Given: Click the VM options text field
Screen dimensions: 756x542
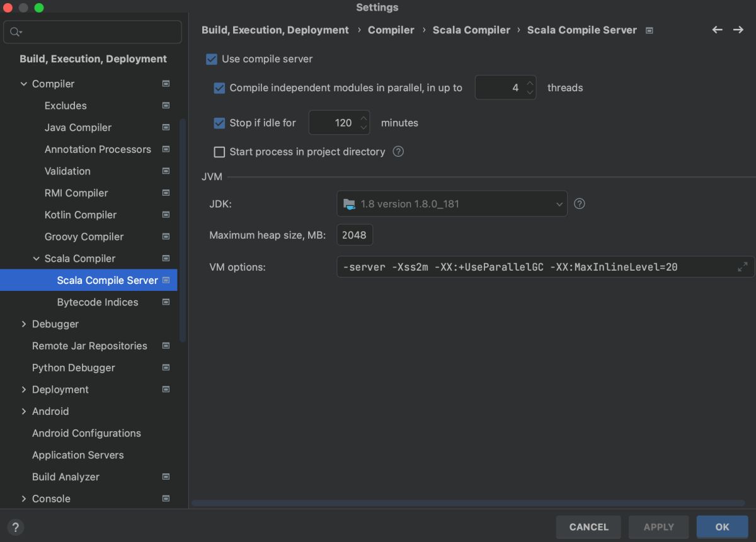Looking at the screenshot, I should point(546,267).
